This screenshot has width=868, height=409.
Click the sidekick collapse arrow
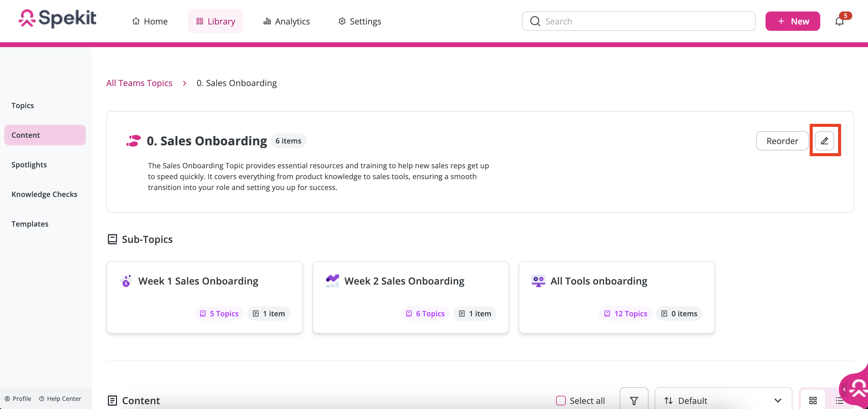[x=844, y=389]
